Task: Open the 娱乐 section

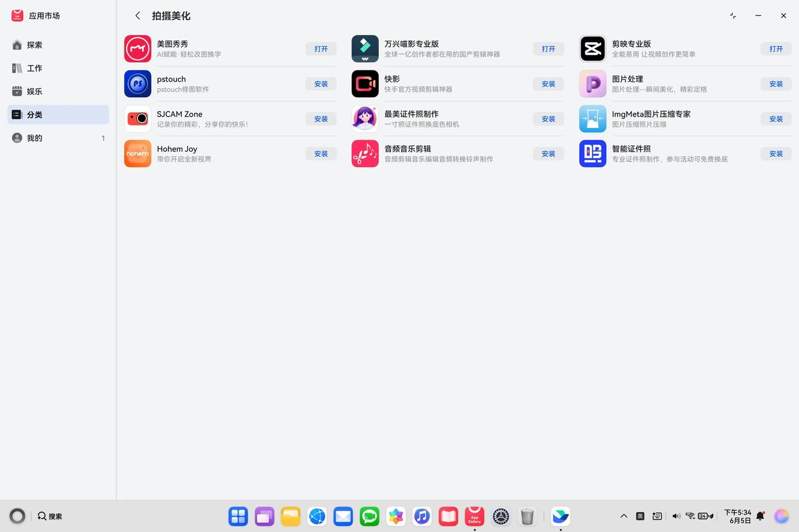Action: pyautogui.click(x=58, y=91)
